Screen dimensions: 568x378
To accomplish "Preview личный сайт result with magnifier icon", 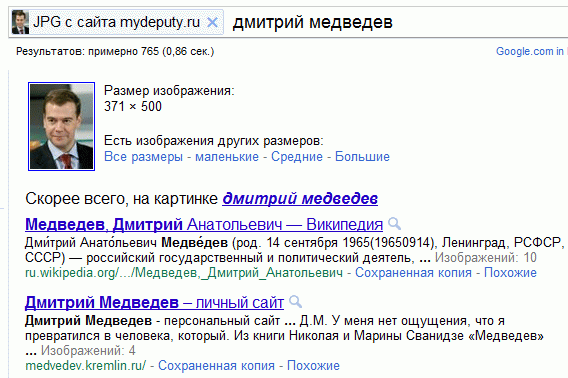I will click(295, 302).
